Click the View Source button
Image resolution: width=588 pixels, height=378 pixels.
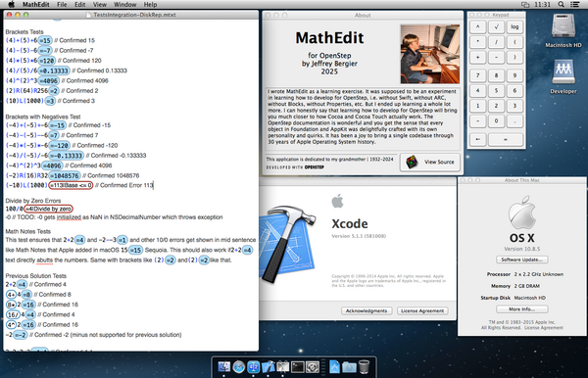click(430, 162)
